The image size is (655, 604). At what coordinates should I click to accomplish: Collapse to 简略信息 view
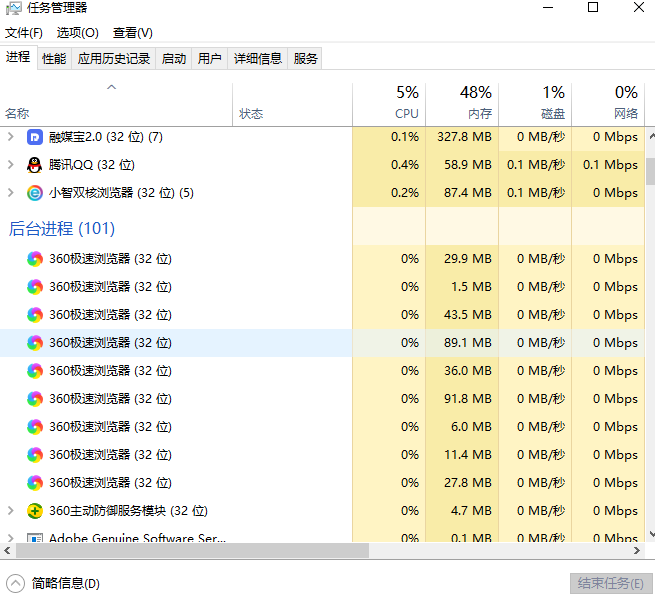click(54, 584)
